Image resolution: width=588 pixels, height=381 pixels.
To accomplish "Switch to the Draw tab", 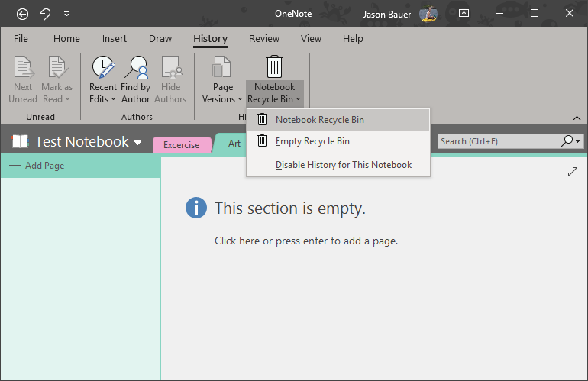I will tap(160, 39).
